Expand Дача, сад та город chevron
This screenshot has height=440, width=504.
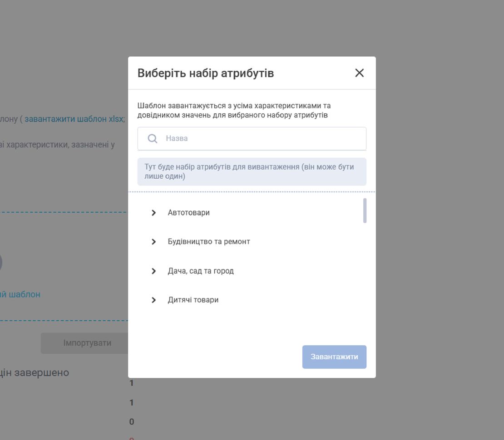(153, 271)
